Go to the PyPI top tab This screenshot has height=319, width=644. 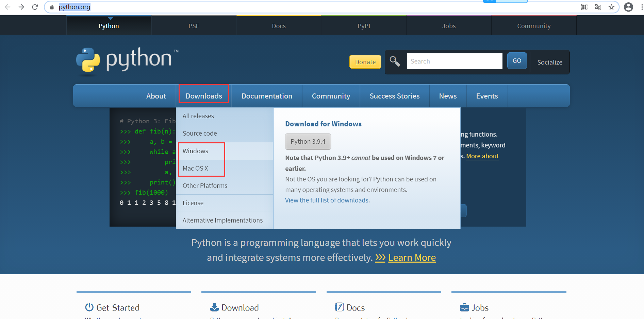(x=364, y=26)
